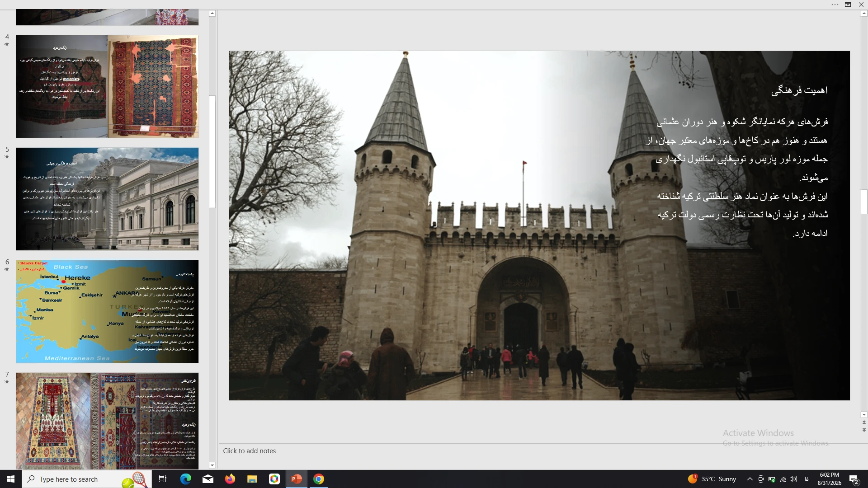This screenshot has height=488, width=868.
Task: Open the Ribbon Display Options button
Action: pos(848,5)
